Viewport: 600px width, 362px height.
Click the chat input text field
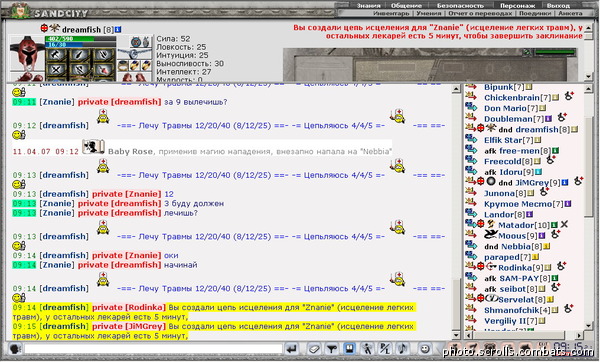click(153, 349)
